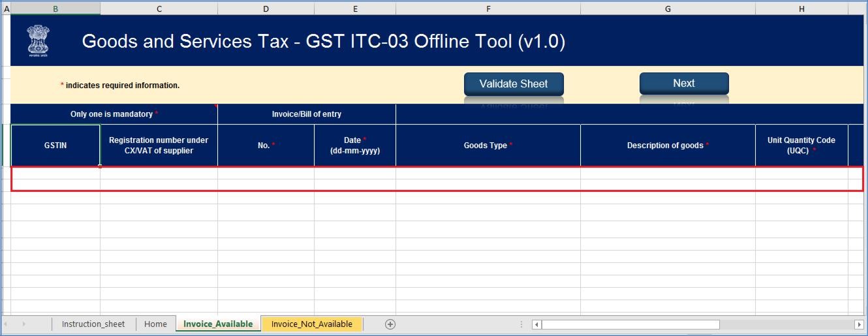Click the Registration number under CX/VAT header
868x336 pixels.
159,145
